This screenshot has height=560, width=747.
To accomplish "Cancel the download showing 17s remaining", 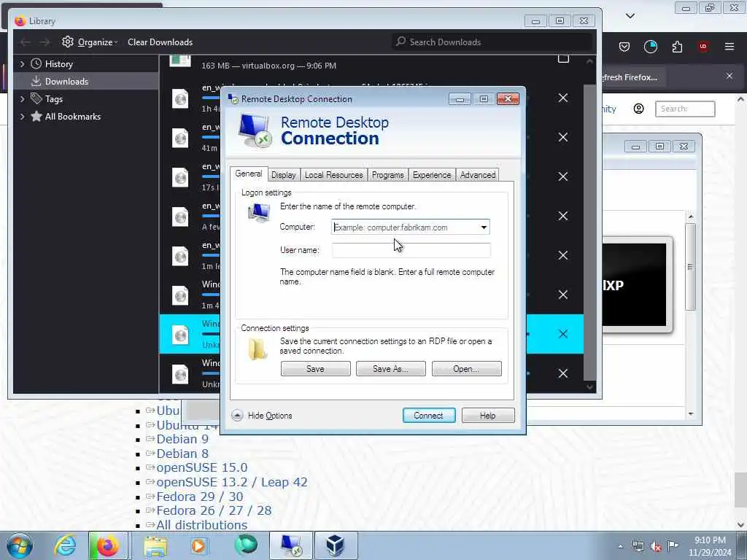I will [563, 176].
